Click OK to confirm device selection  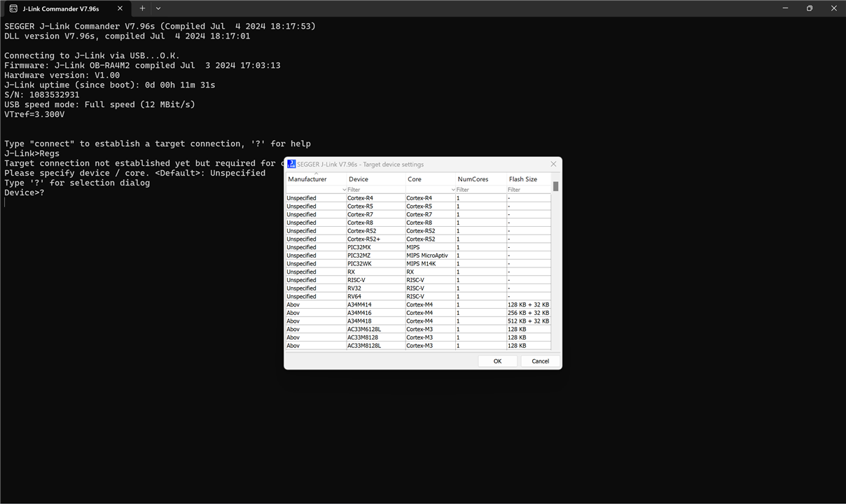[x=497, y=361]
